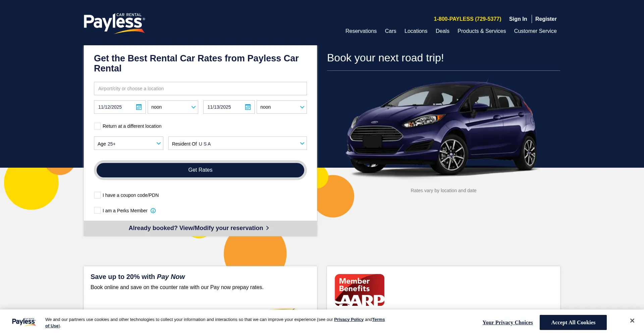Open the pick-up date calendar icon
The height and width of the screenshot is (333, 644).
(139, 107)
